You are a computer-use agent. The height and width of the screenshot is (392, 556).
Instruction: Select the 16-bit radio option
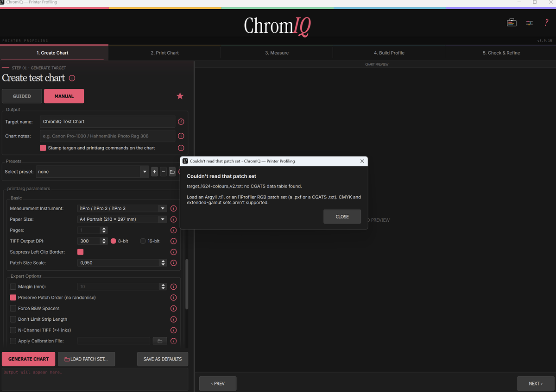[143, 241]
